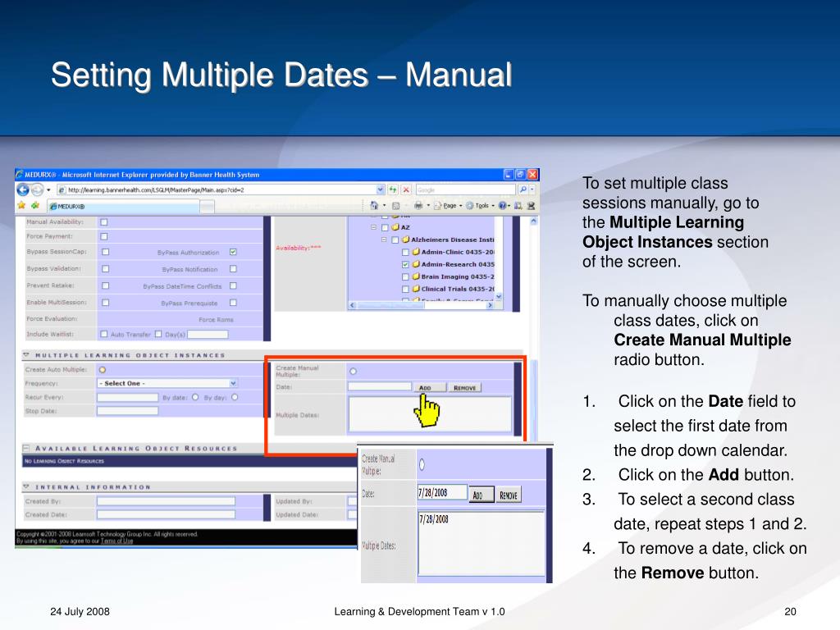The width and height of the screenshot is (840, 630).
Task: Open the address bar history dropdown arrow
Action: click(x=381, y=189)
